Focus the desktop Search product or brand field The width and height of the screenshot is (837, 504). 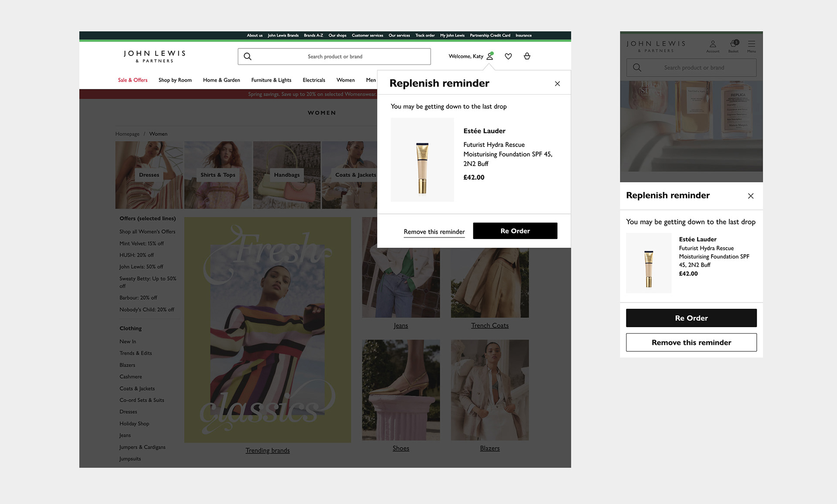tap(334, 56)
